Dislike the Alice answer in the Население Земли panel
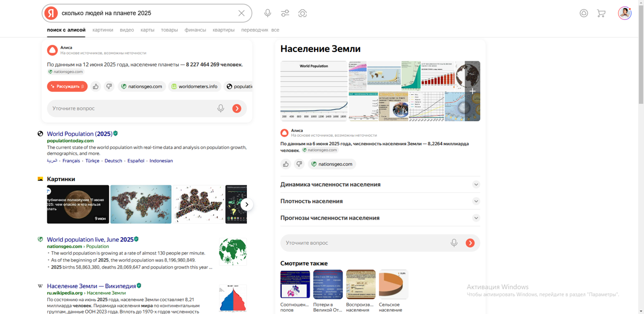 tap(299, 164)
